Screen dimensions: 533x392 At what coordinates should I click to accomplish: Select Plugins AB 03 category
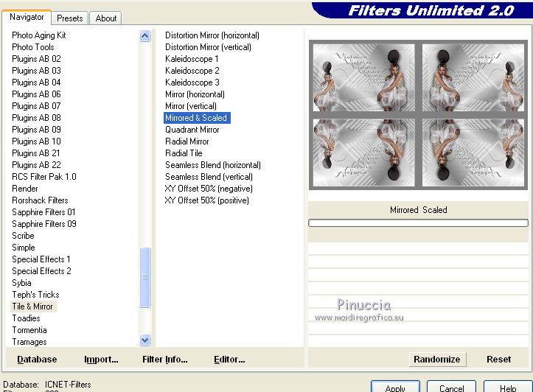[36, 71]
